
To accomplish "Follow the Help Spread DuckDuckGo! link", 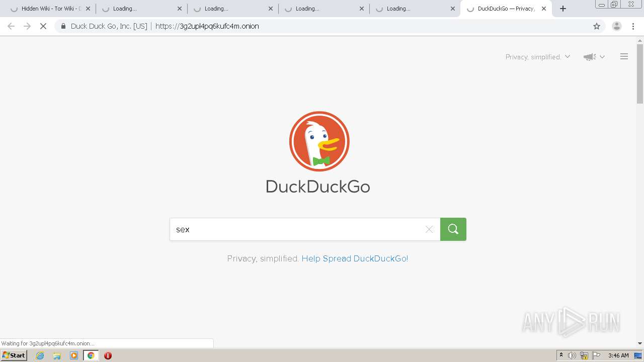I will pos(355,258).
